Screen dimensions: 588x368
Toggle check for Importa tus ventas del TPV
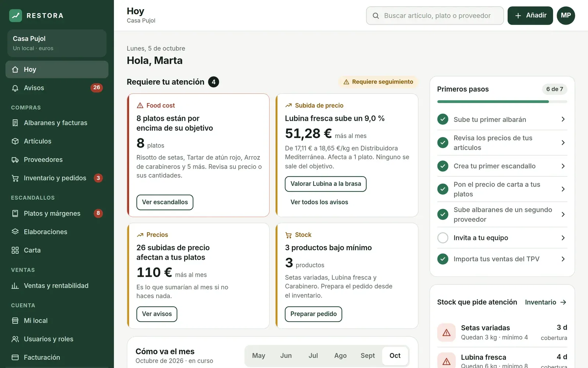tap(443, 259)
